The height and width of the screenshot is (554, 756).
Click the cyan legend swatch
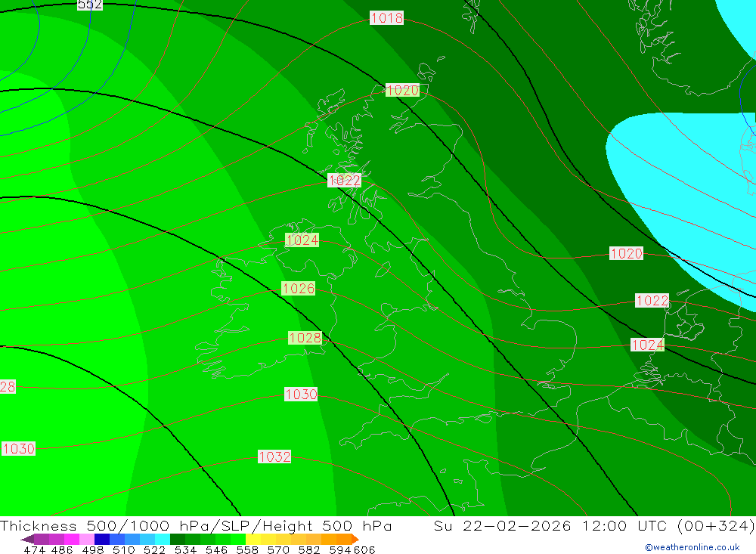[x=163, y=539]
